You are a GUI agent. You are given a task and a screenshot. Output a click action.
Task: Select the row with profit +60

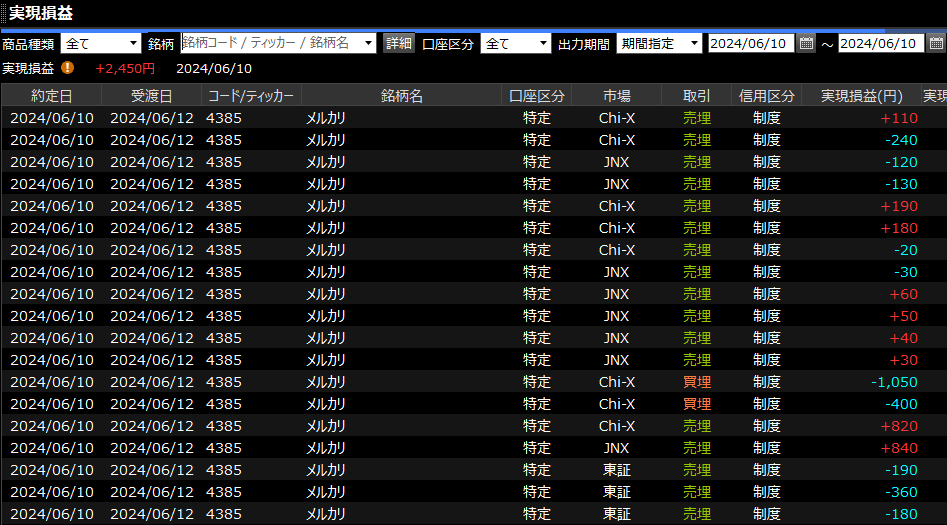[x=474, y=294]
